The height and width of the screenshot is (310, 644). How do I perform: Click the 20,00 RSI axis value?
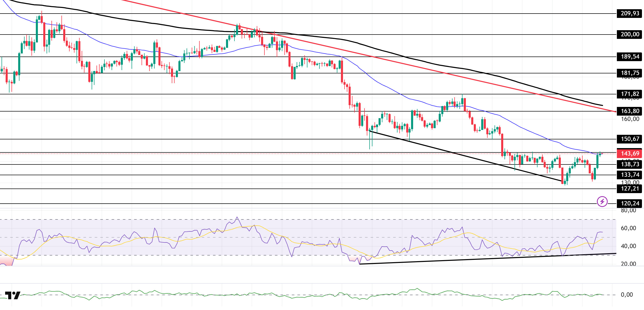click(628, 264)
